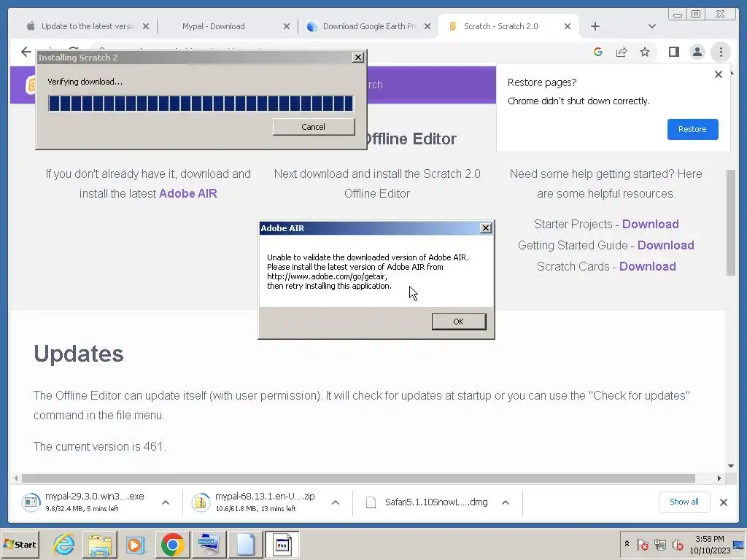Image resolution: width=747 pixels, height=560 pixels.
Task: Close the Adobe AIR error dialog
Action: [485, 228]
